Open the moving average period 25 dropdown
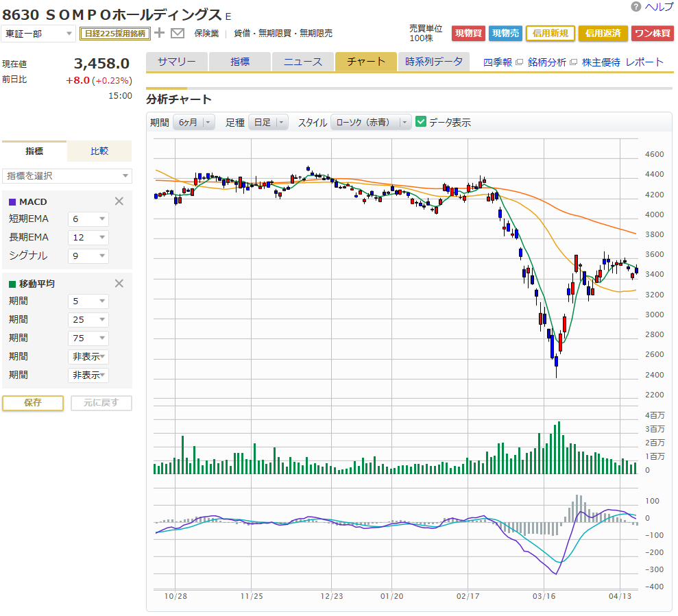Viewport: 678px width, 616px height. (x=88, y=320)
